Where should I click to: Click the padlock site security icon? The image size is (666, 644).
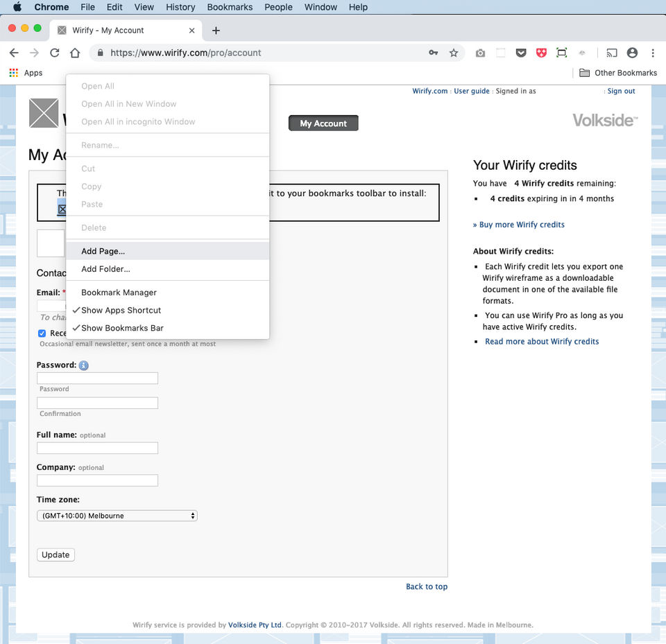click(100, 53)
